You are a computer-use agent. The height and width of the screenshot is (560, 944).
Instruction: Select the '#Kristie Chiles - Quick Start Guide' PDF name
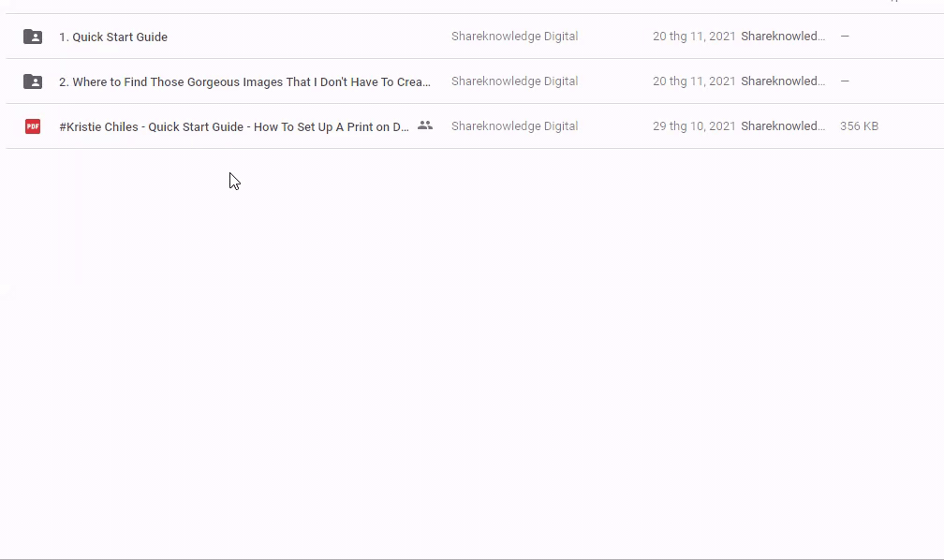tap(233, 126)
